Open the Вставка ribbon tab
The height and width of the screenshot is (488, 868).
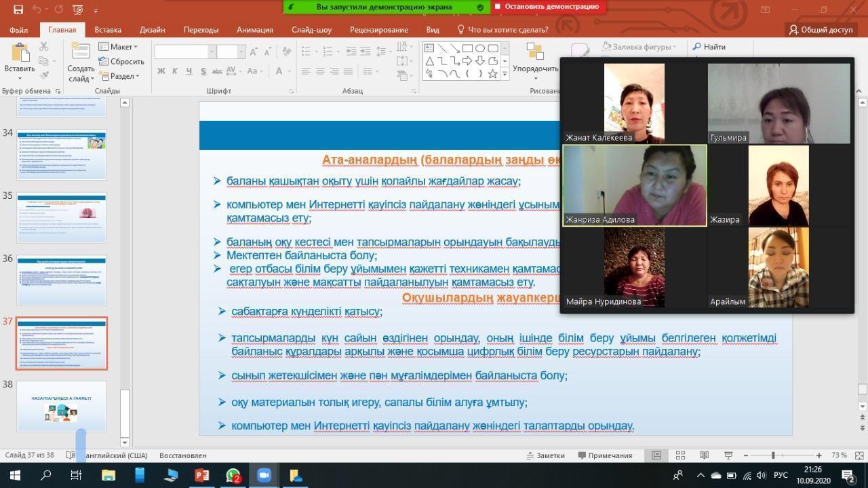[108, 30]
